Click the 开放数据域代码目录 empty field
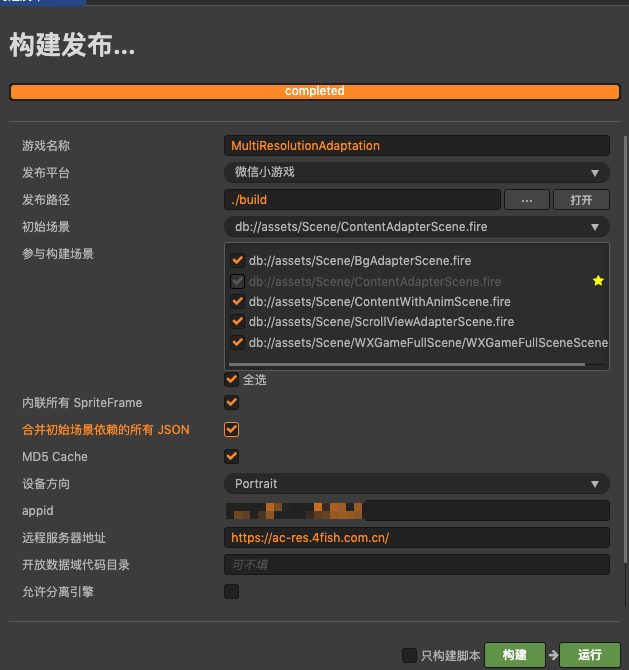Viewport: 629px width, 670px height. [x=417, y=564]
